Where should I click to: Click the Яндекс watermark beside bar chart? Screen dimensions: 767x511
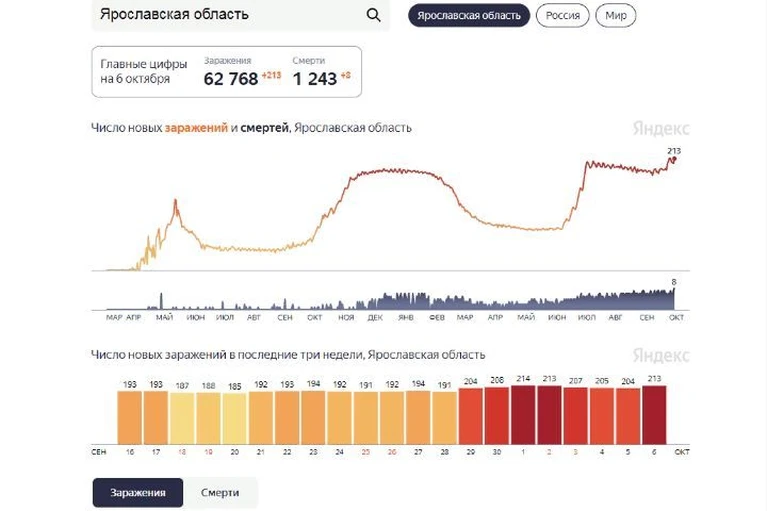pos(661,355)
